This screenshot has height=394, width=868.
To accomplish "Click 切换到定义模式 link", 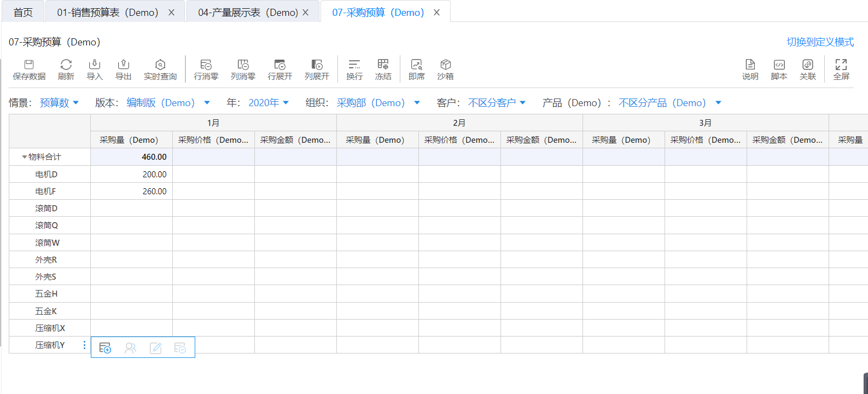I will pyautogui.click(x=820, y=42).
